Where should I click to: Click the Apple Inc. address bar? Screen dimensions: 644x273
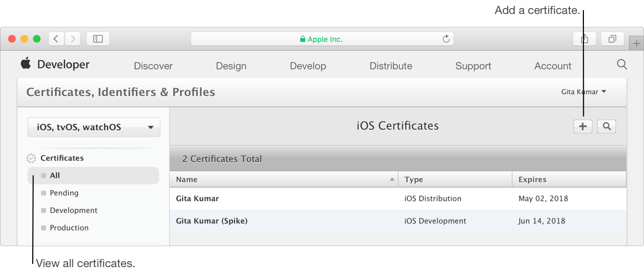click(322, 39)
